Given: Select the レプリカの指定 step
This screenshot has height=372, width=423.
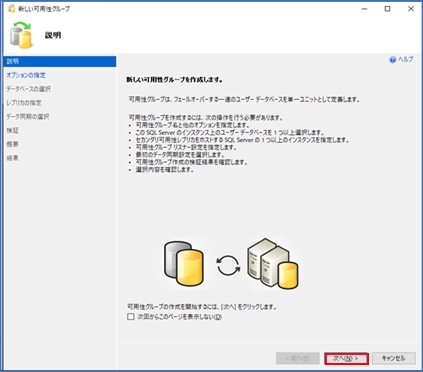Looking at the screenshot, I should pyautogui.click(x=24, y=103).
